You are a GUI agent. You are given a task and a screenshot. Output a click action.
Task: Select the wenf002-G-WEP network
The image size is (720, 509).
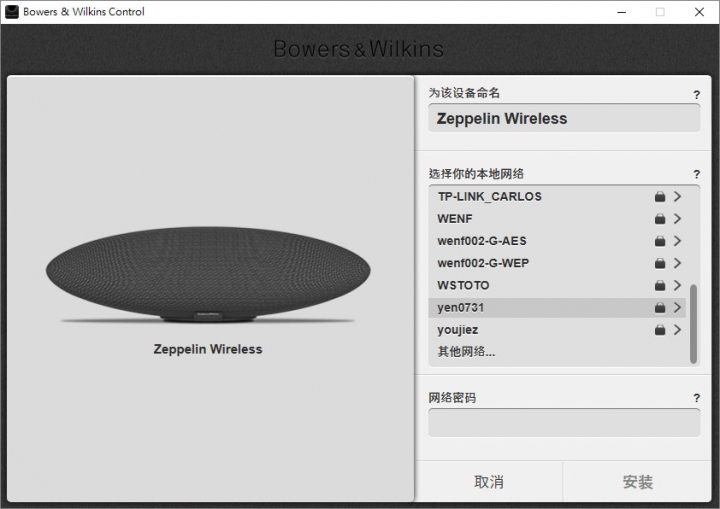coord(557,263)
